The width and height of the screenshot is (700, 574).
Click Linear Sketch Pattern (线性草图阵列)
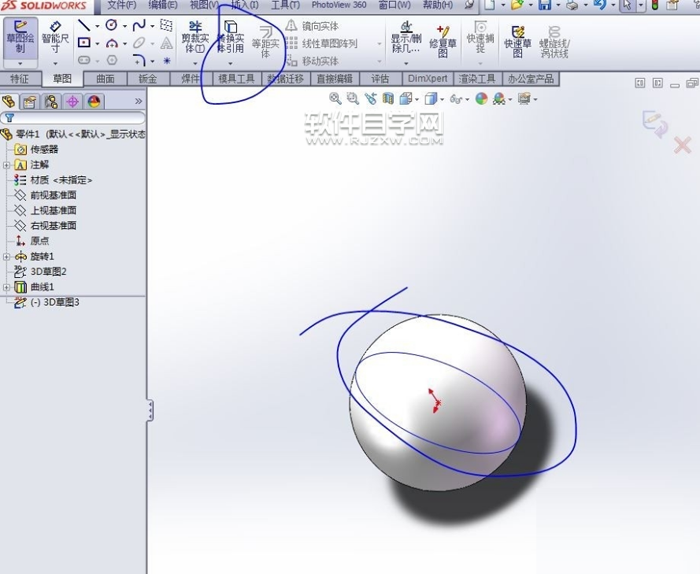click(x=321, y=43)
